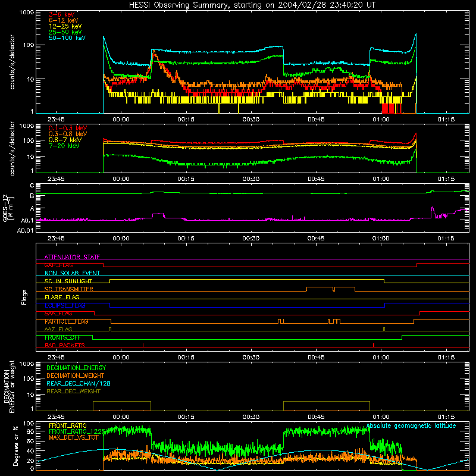
Task: Click the Degrees or % axis title
Action: coord(15,446)
